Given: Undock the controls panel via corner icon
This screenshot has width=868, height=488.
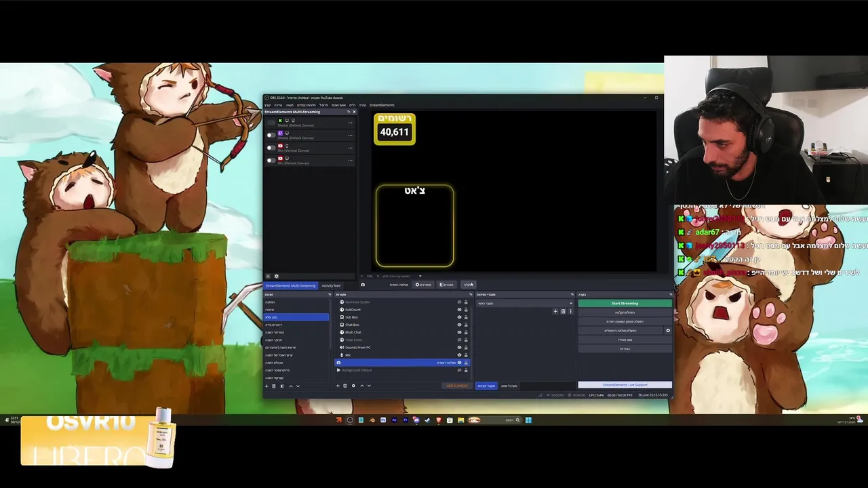Looking at the screenshot, I should (x=671, y=294).
